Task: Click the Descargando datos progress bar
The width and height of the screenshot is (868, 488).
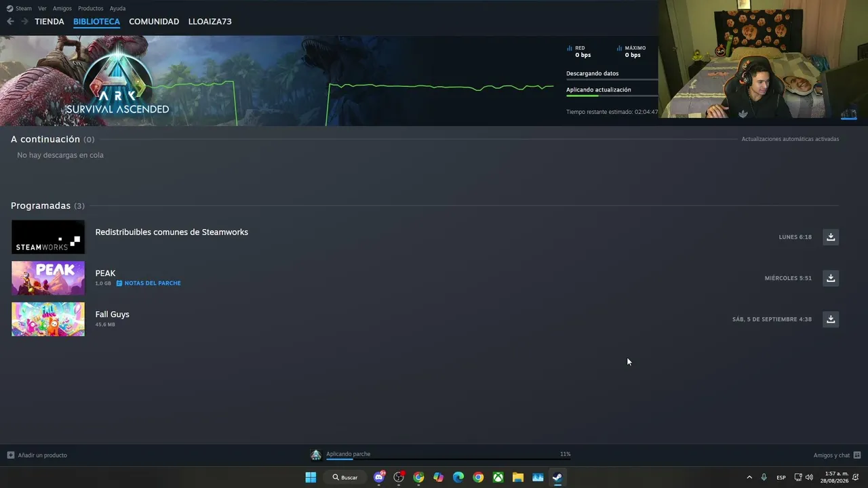Action: pyautogui.click(x=612, y=79)
